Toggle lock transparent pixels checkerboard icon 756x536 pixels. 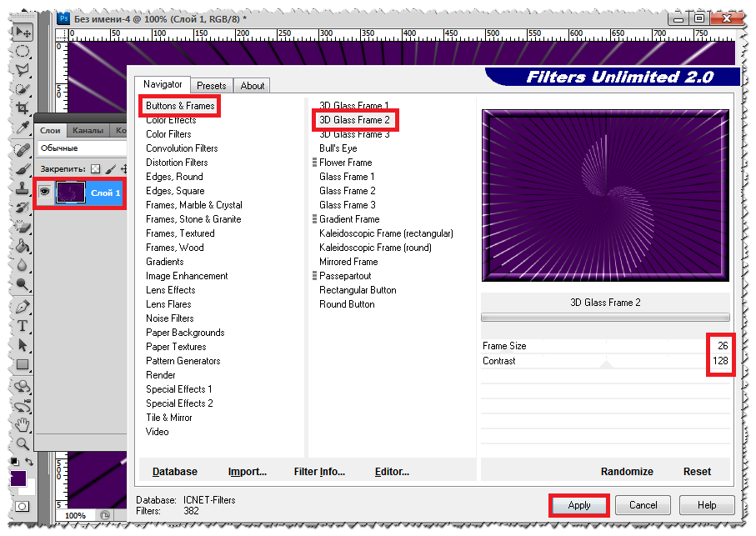point(96,168)
